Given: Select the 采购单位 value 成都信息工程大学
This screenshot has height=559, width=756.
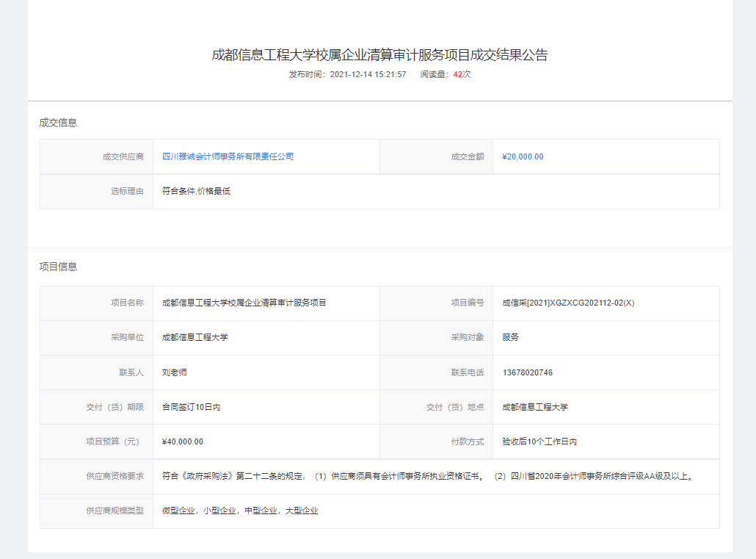Looking at the screenshot, I should tap(195, 337).
